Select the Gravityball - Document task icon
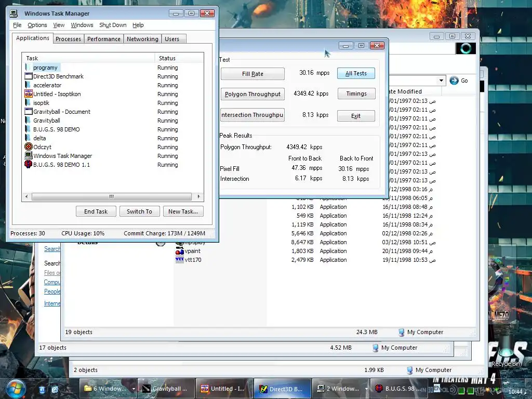 [29, 111]
